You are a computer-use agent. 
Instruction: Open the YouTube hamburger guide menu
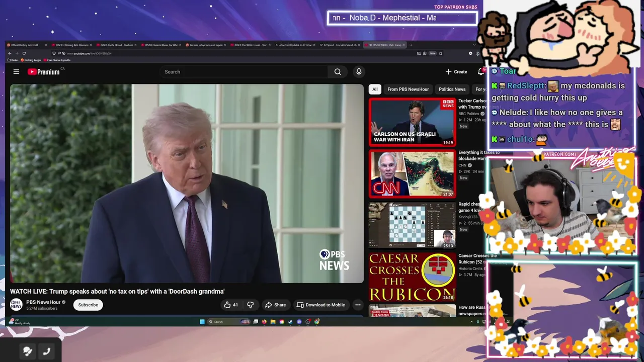click(16, 72)
